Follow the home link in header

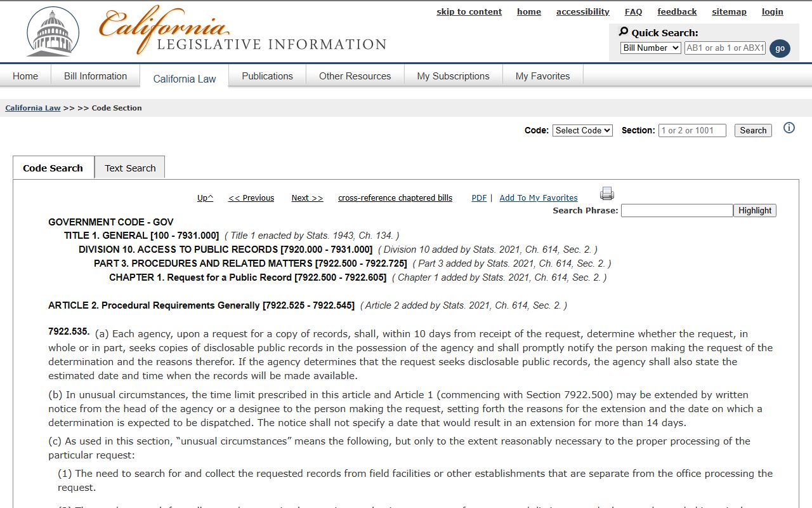tap(529, 11)
